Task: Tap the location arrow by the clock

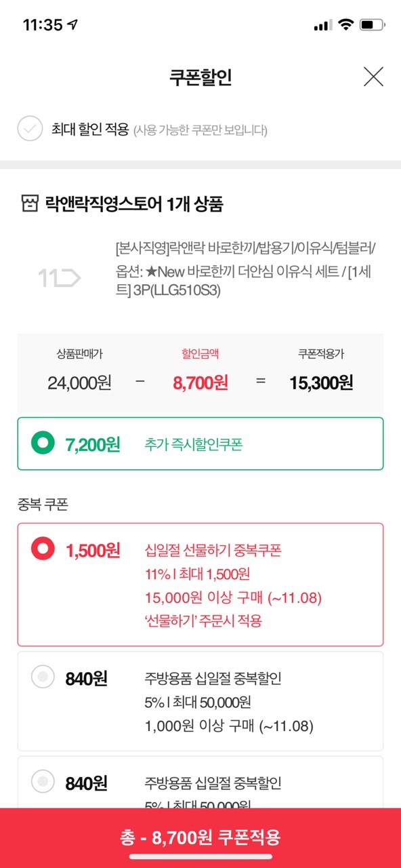Action: pos(73,25)
